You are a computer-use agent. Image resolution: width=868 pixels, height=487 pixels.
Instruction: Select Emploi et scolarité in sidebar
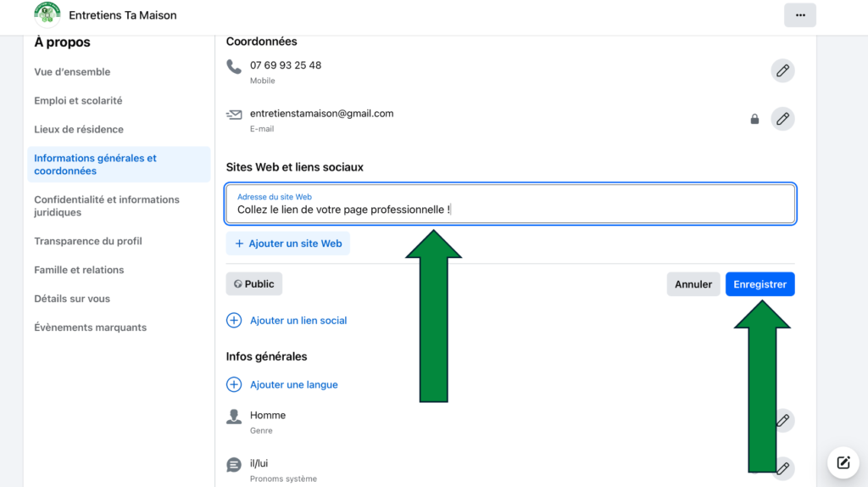tap(78, 101)
